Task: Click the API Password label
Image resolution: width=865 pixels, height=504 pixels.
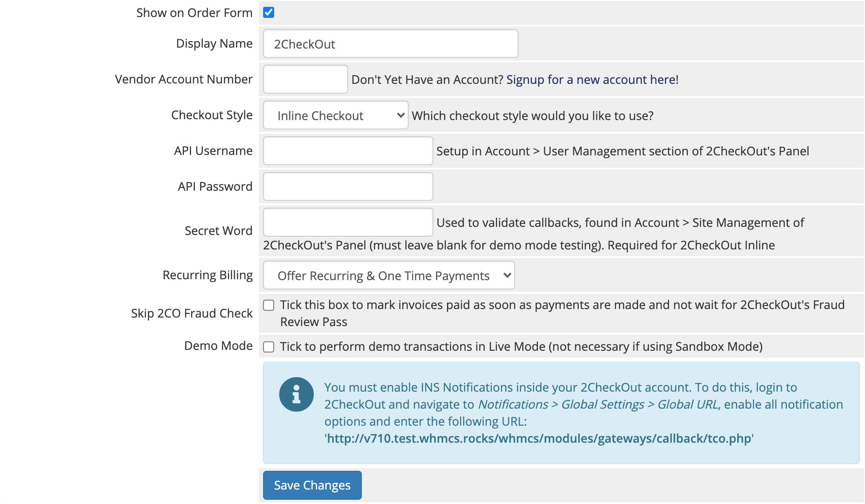Action: pyautogui.click(x=215, y=186)
